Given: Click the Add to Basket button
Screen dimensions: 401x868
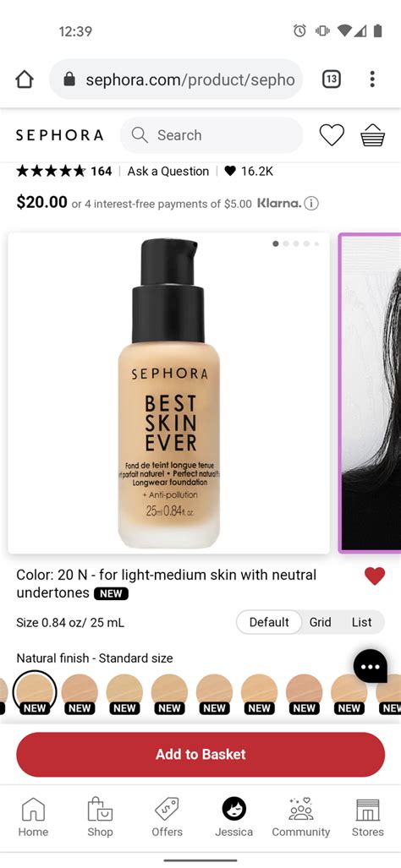Looking at the screenshot, I should pyautogui.click(x=200, y=754).
